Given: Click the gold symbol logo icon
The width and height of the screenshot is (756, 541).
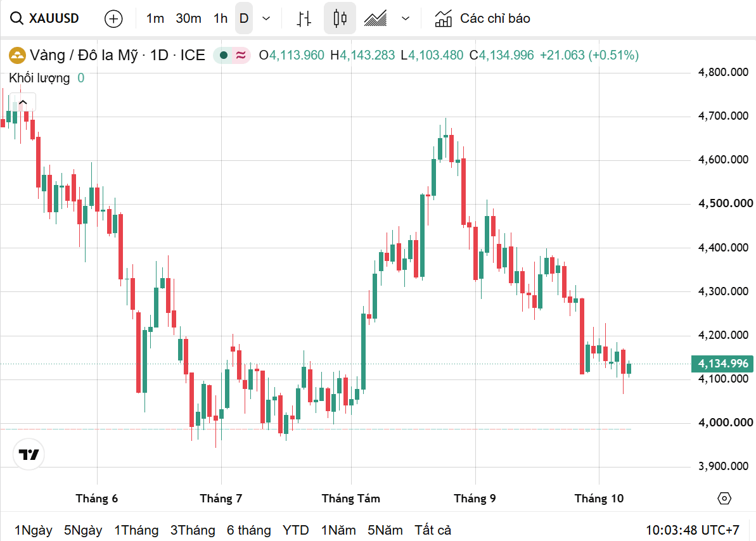Looking at the screenshot, I should point(17,56).
